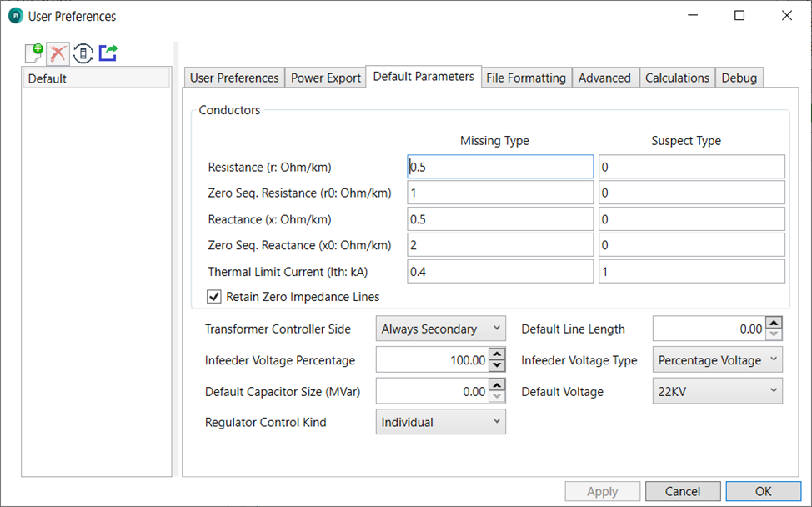The image size is (812, 507).
Task: Toggle the Retain Zero Impedance Lines checkbox
Action: [214, 297]
